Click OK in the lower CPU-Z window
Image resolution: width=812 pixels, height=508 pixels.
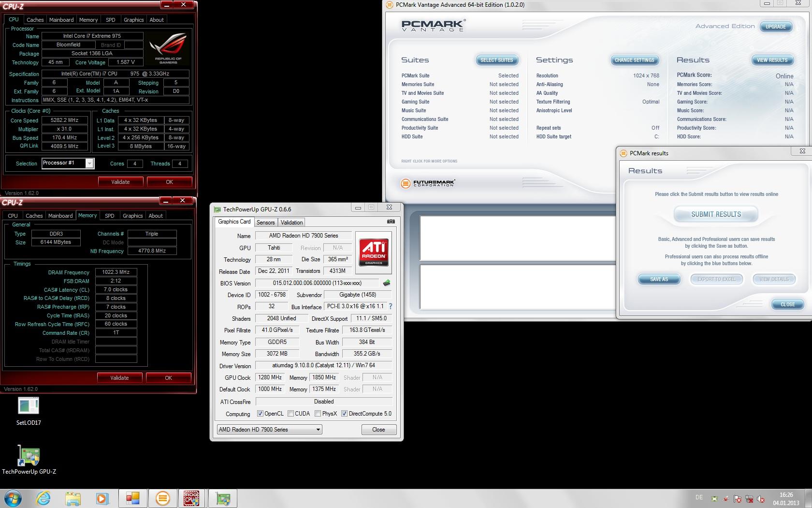point(168,378)
